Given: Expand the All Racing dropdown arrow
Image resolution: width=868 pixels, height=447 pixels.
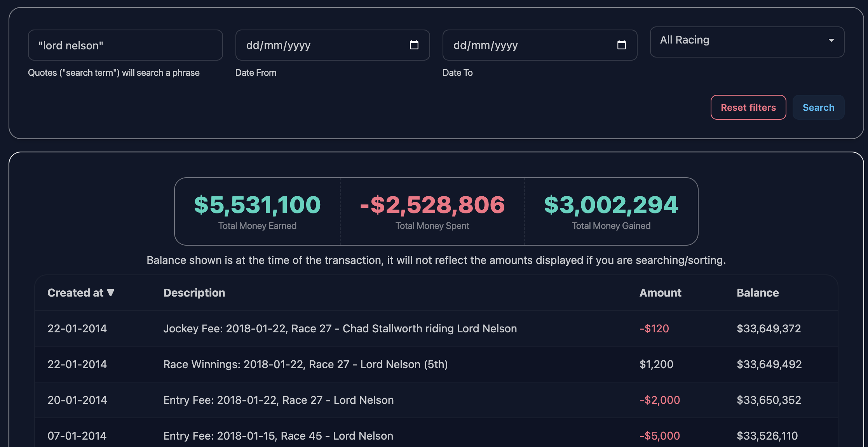Looking at the screenshot, I should point(831,40).
